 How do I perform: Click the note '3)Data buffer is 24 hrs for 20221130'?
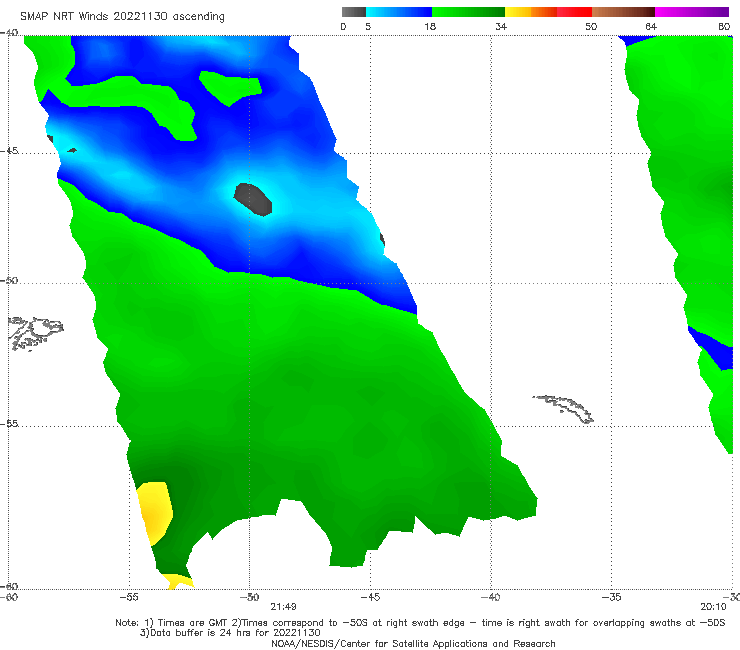pyautogui.click(x=230, y=633)
